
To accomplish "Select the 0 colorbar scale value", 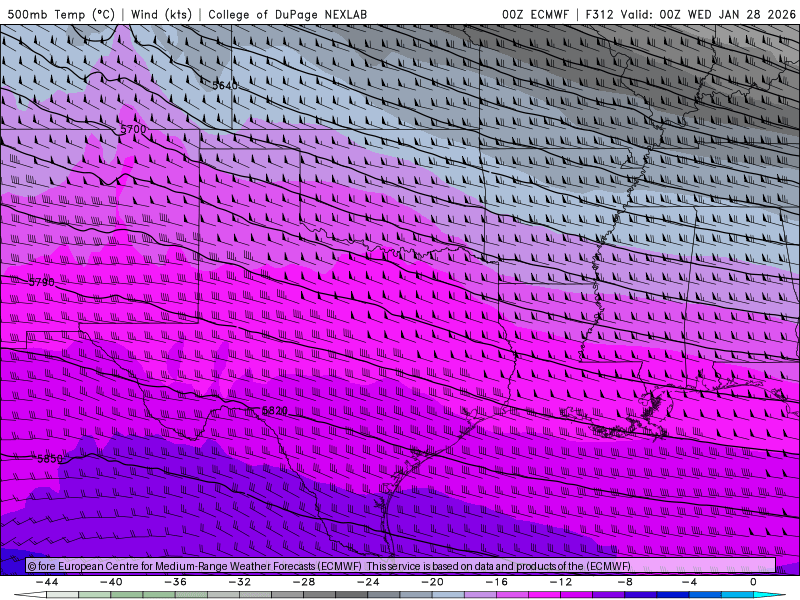I will coord(753,582).
